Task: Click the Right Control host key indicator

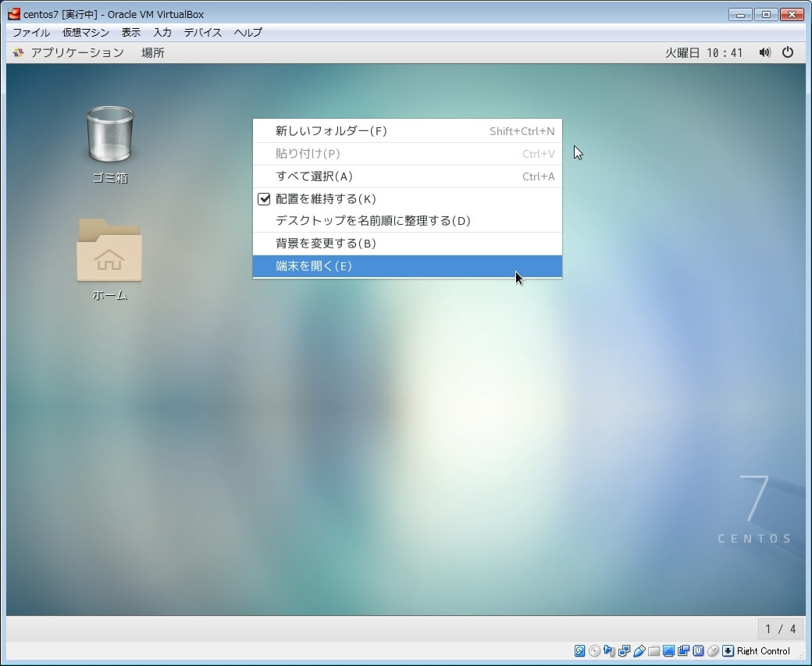Action: pos(763,650)
